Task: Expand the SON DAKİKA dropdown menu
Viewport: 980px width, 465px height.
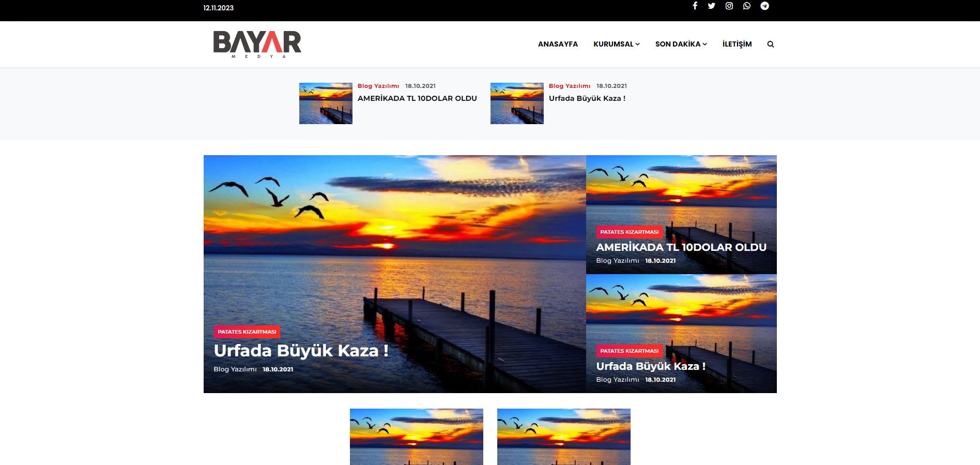Action: (681, 44)
